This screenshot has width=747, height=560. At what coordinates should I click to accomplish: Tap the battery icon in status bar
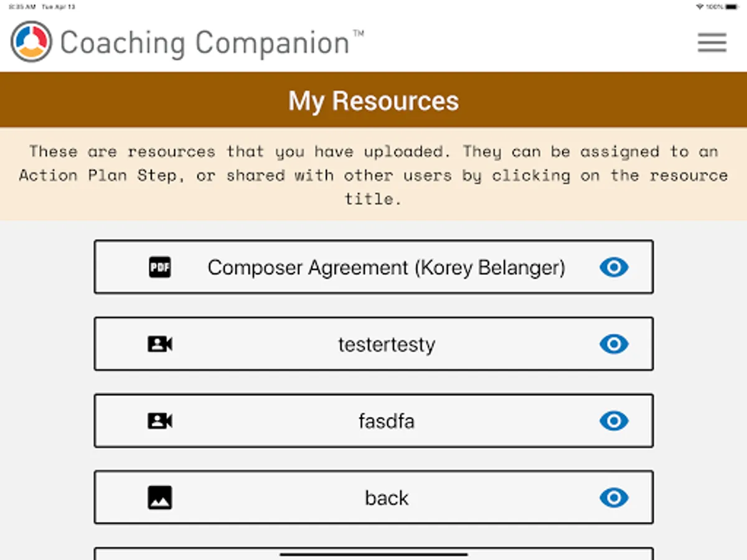pos(732,7)
